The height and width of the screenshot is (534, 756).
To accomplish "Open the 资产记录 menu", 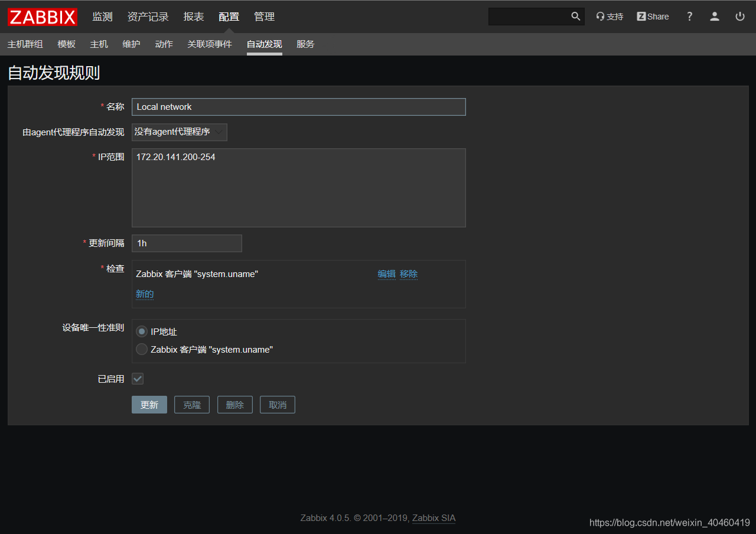I will (x=148, y=17).
